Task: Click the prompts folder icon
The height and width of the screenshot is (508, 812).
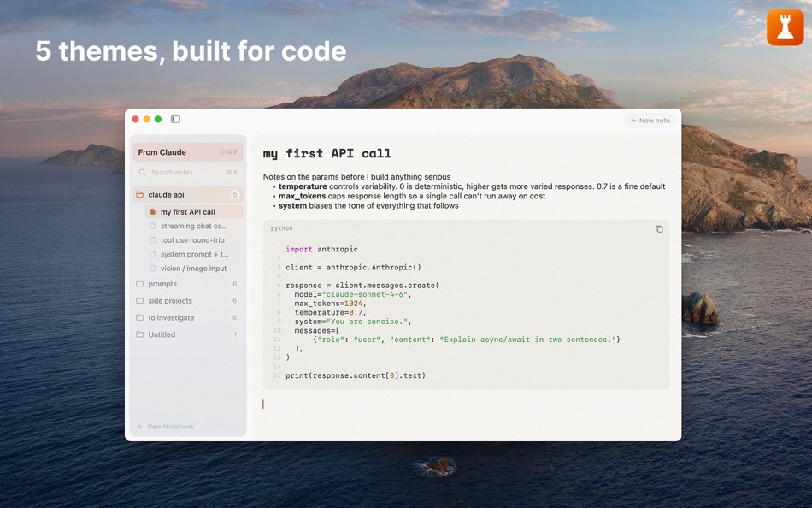Action: 140,284
